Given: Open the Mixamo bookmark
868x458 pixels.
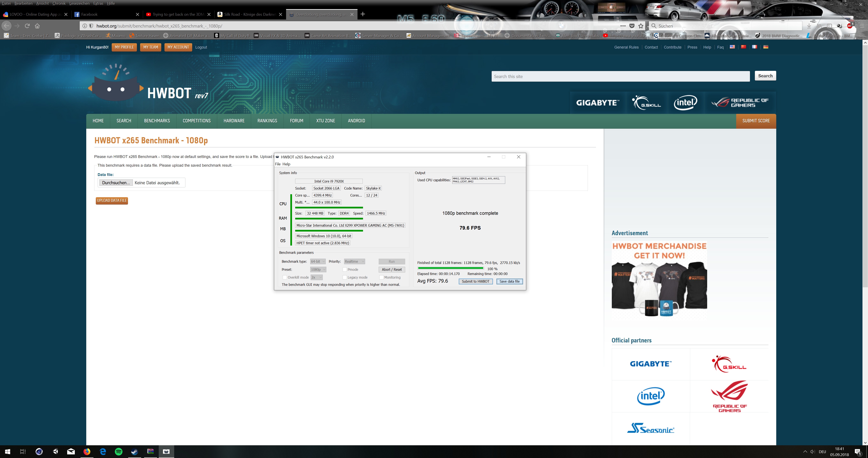Looking at the screenshot, I should pyautogui.click(x=115, y=35).
